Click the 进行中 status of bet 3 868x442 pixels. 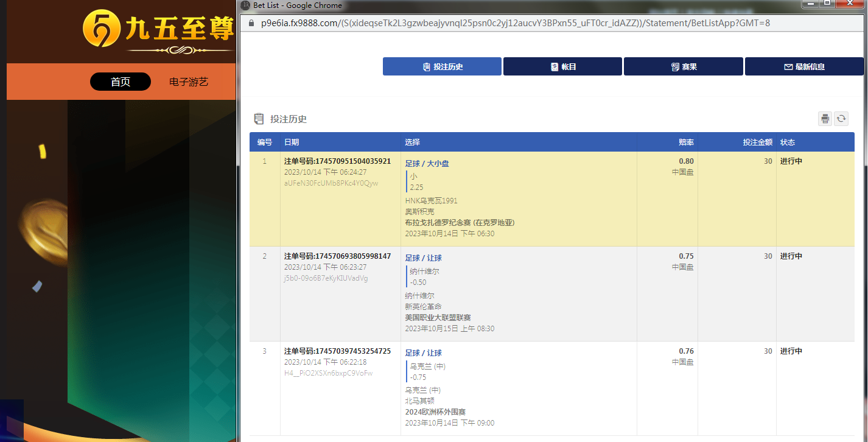click(791, 351)
